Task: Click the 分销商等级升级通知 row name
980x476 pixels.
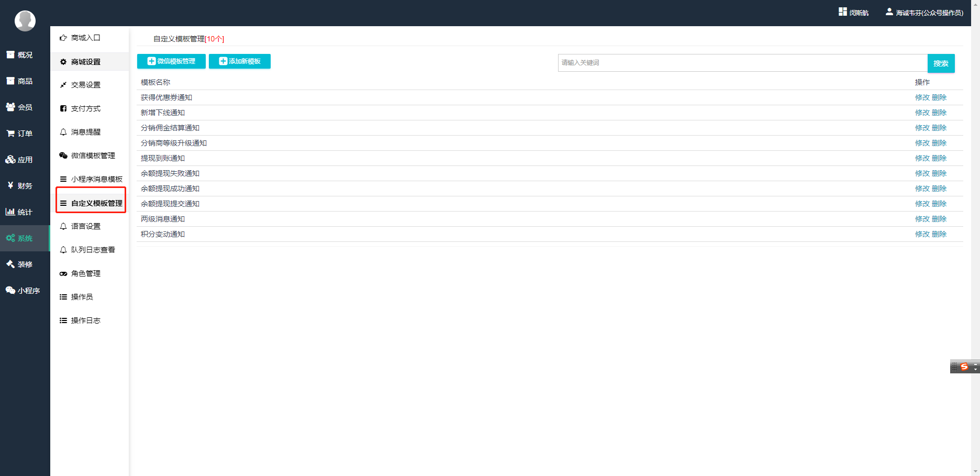Action: point(174,143)
